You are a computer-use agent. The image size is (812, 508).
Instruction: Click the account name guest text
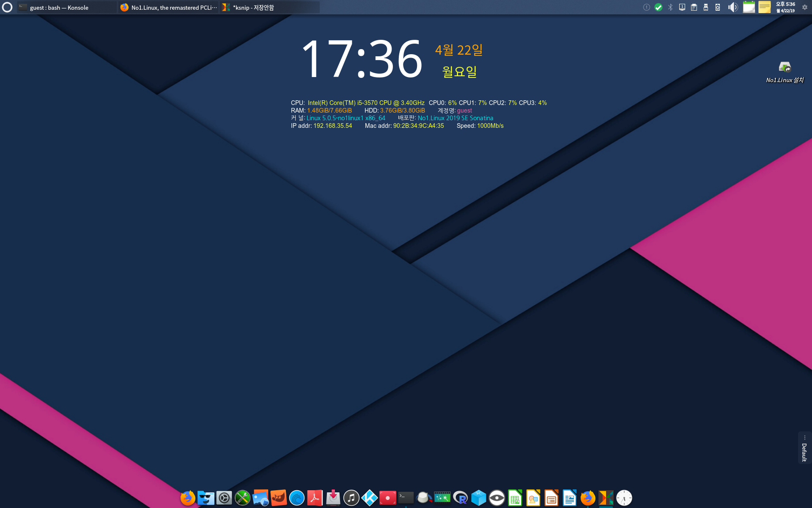click(464, 110)
